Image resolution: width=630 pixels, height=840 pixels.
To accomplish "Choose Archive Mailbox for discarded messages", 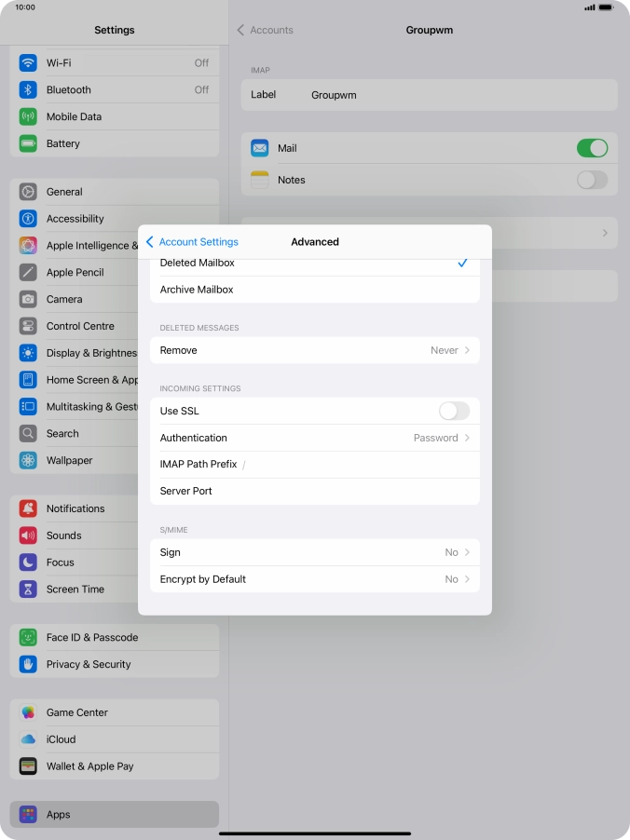I will click(315, 290).
